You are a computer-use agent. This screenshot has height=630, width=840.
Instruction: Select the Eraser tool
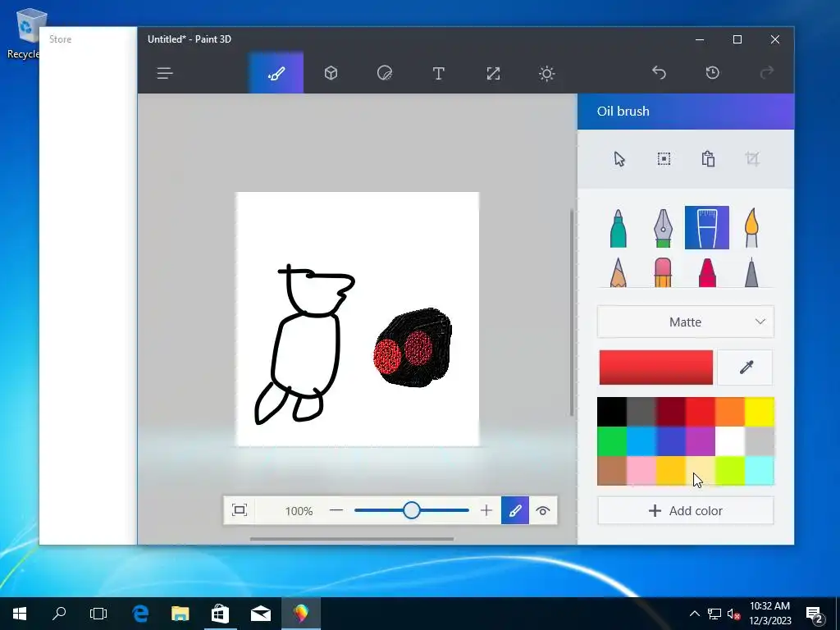pyautogui.click(x=663, y=272)
